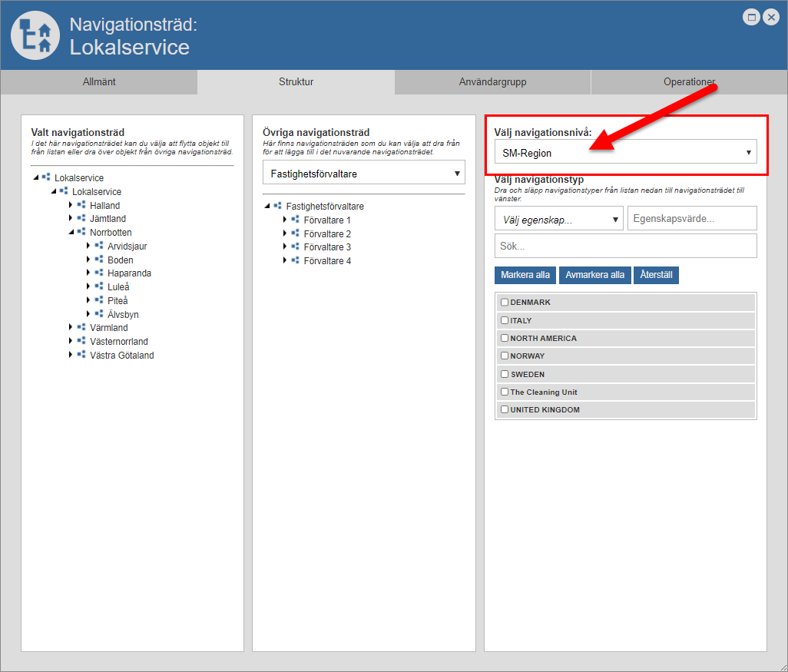
Task: Click the navigation tree logo icon in header
Action: pos(35,35)
